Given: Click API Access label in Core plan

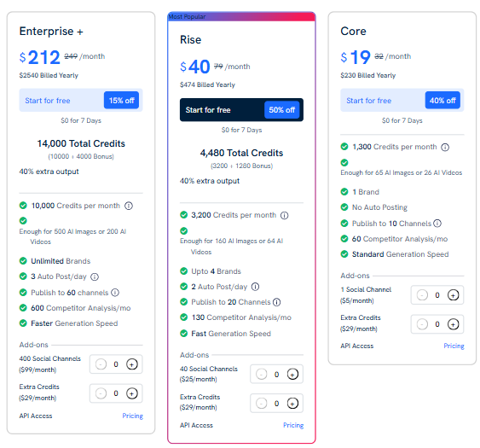Looking at the screenshot, I should [x=357, y=346].
